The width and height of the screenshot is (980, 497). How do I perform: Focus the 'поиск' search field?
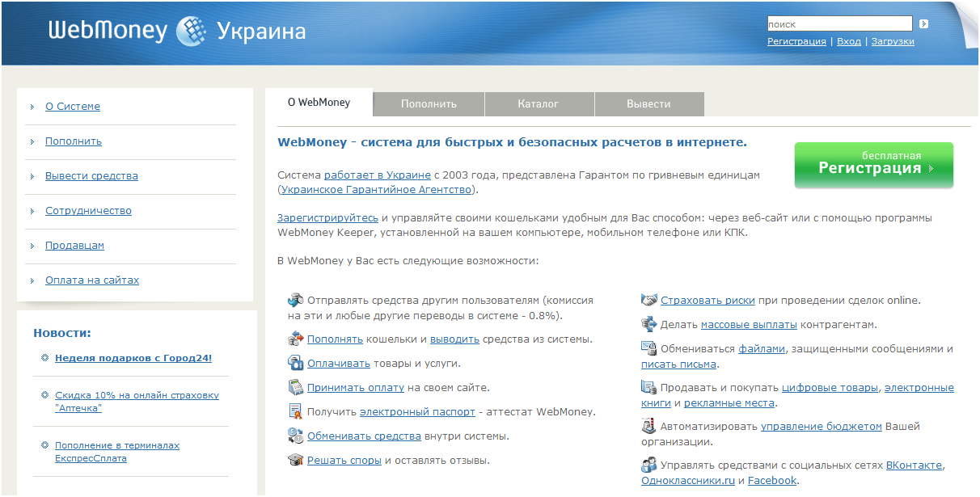pyautogui.click(x=839, y=24)
